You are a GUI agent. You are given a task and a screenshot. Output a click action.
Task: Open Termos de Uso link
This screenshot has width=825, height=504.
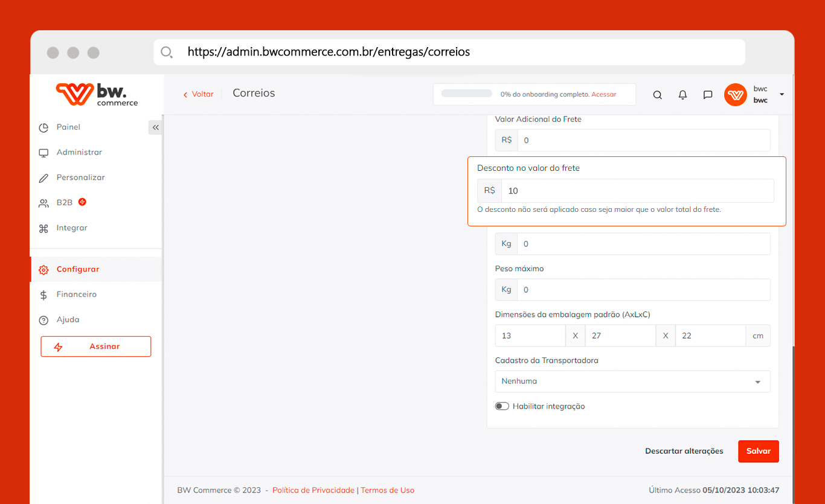tap(388, 490)
